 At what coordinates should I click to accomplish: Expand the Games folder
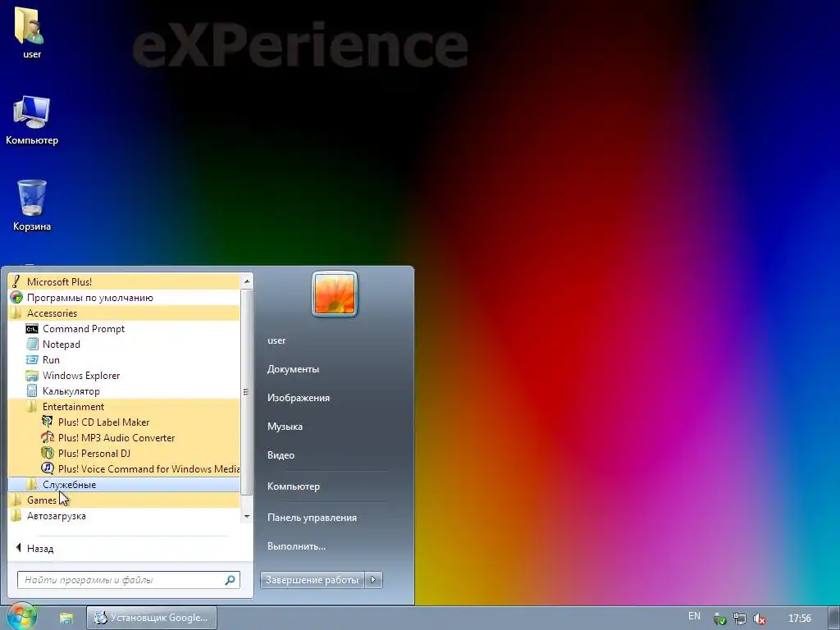click(124, 500)
